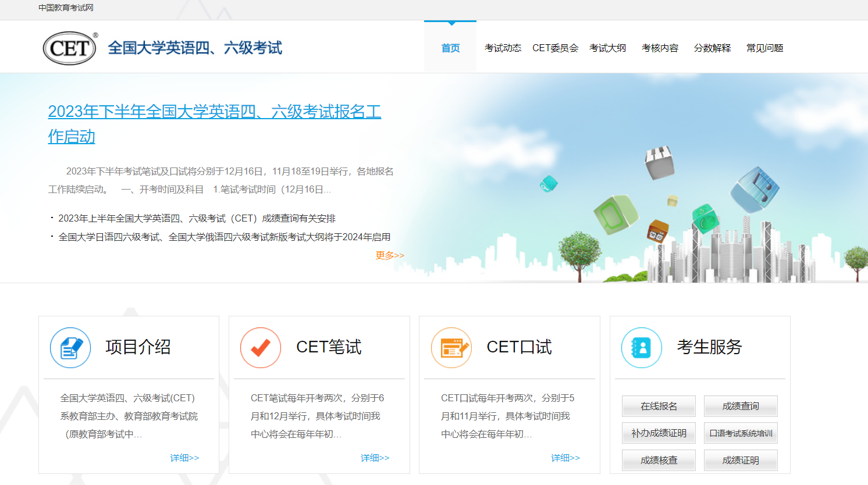Click the 口语考试系统培训 button

741,433
